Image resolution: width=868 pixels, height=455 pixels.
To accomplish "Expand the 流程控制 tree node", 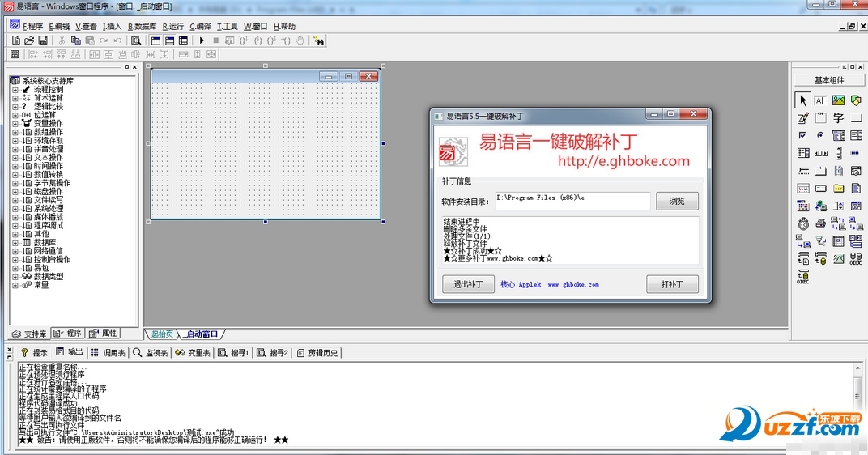I will tap(15, 90).
